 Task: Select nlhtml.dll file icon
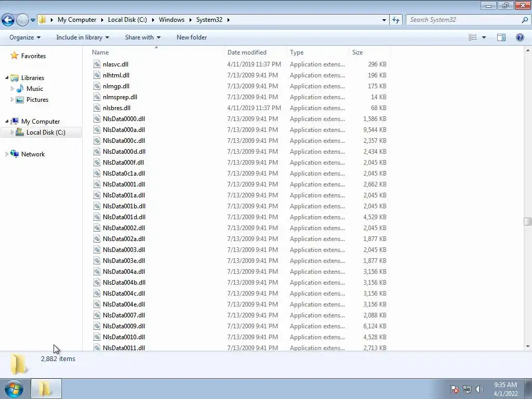[x=97, y=75]
